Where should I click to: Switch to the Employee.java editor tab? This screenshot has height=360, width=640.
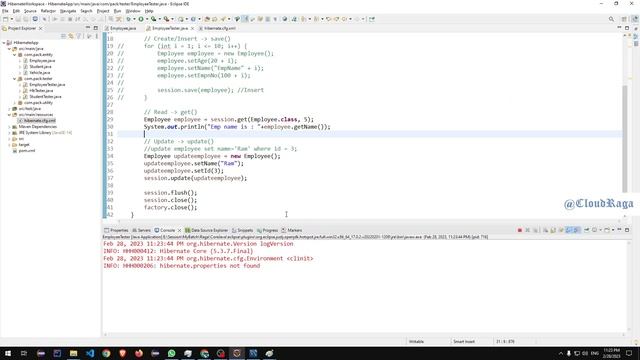click(123, 28)
